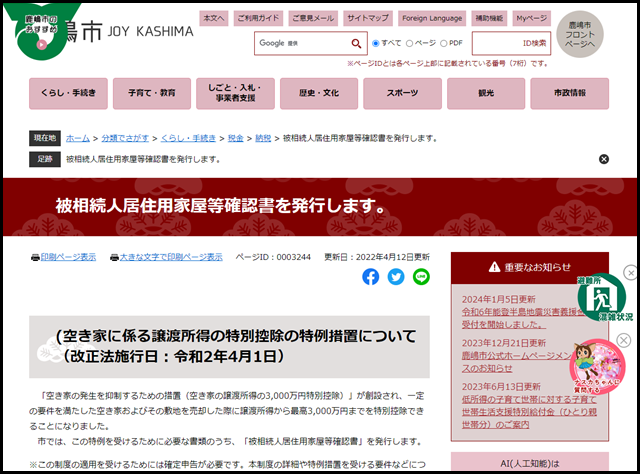Click the JOY KASHIMA header text
This screenshot has width=640, height=474.
[151, 32]
